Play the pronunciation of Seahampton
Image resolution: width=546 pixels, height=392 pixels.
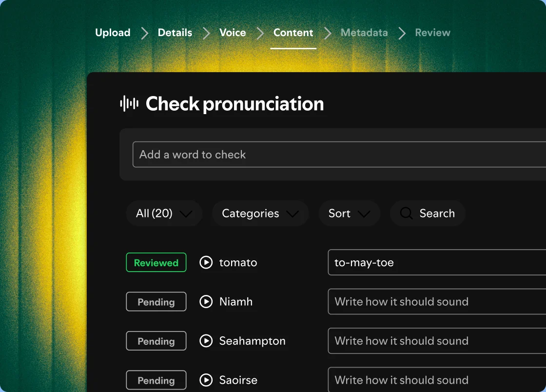point(206,341)
